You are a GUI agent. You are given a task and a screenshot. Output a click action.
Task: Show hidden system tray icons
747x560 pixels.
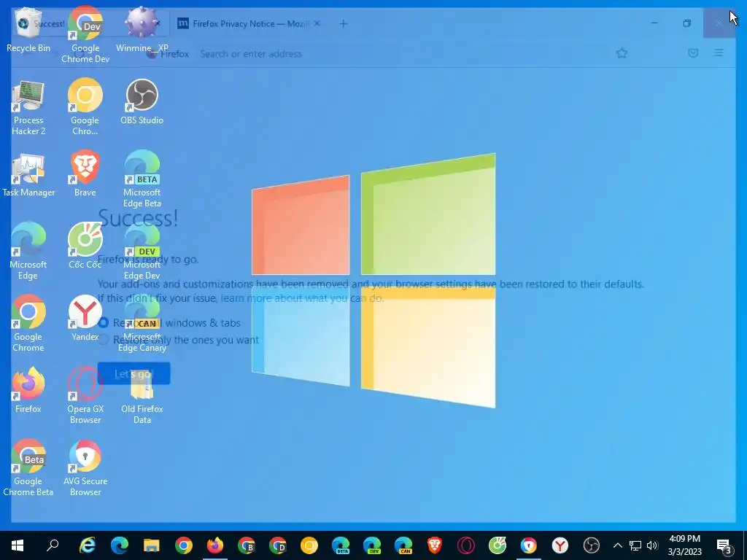[617, 545]
